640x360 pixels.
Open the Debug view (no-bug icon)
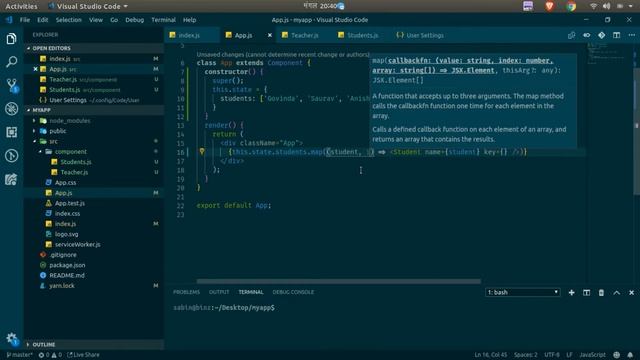point(11,109)
